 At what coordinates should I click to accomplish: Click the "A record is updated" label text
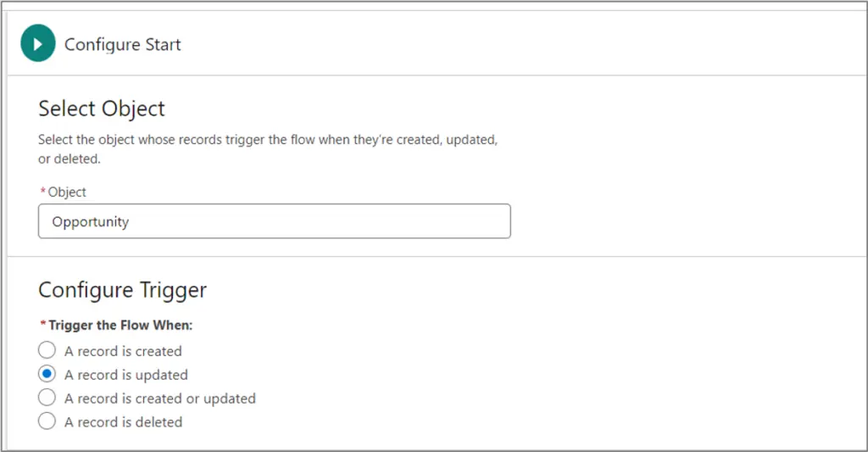click(126, 375)
